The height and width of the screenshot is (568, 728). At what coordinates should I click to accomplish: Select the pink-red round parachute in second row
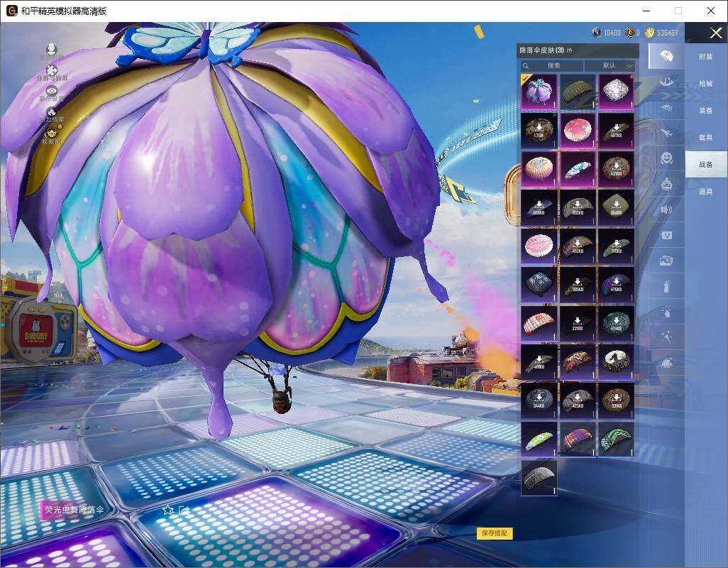577,131
